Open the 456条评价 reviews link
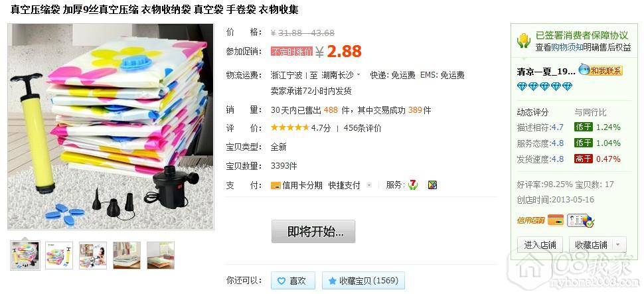The image size is (644, 294). 362,128
